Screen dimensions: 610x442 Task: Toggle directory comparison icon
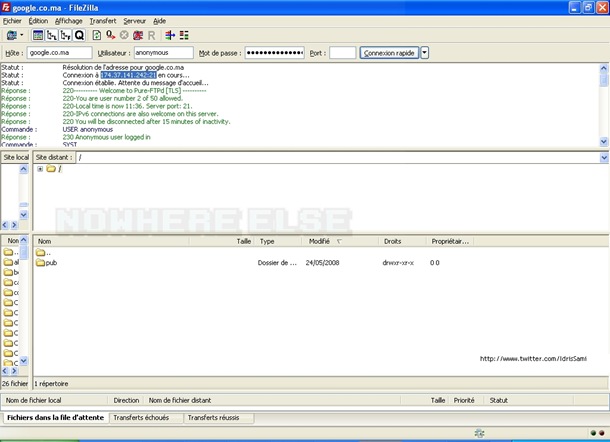[170, 35]
